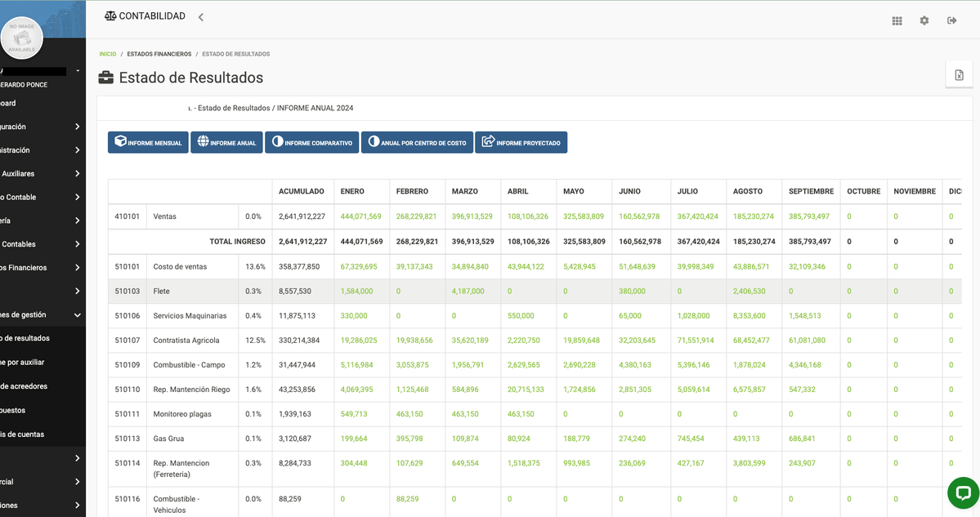Open the apps grid icon in header
The image size is (980, 517).
897,21
